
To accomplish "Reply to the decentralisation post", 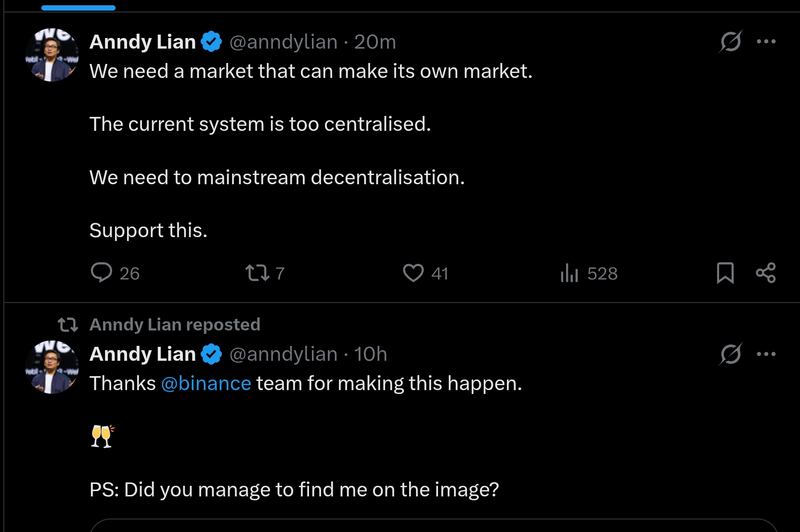I will click(x=102, y=273).
